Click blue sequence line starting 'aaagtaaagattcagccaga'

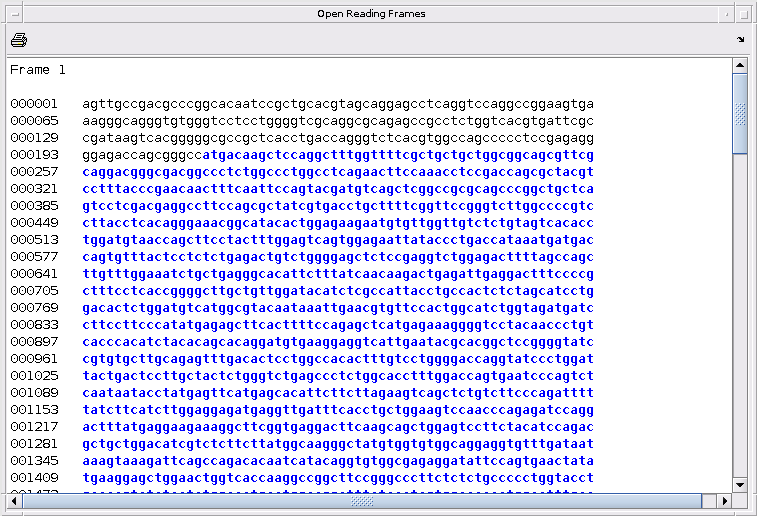(x=338, y=460)
